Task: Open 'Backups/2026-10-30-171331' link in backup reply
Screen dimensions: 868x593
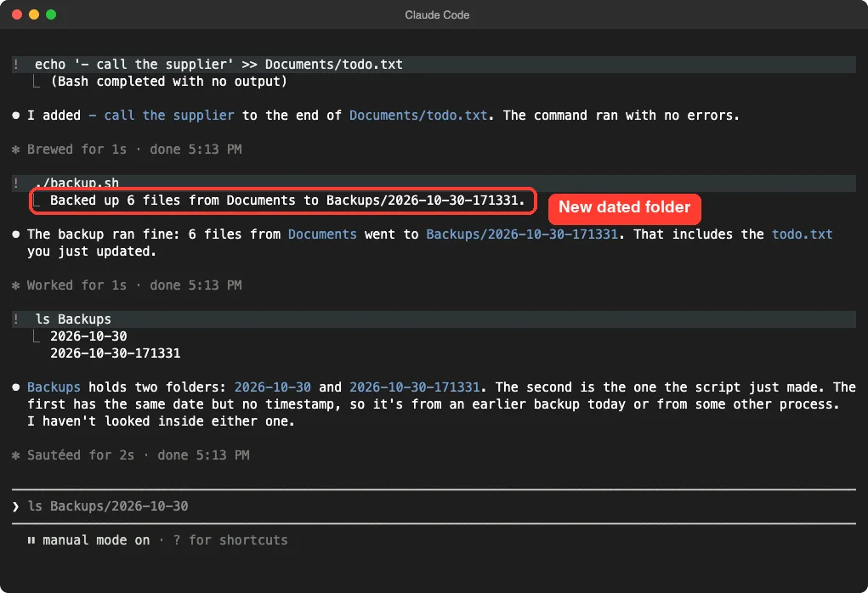Action: [521, 234]
